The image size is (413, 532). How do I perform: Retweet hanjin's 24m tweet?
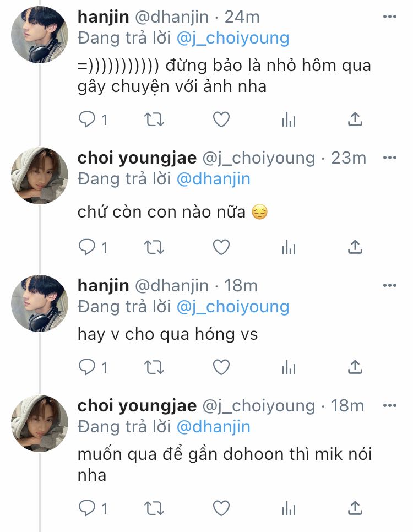[154, 120]
